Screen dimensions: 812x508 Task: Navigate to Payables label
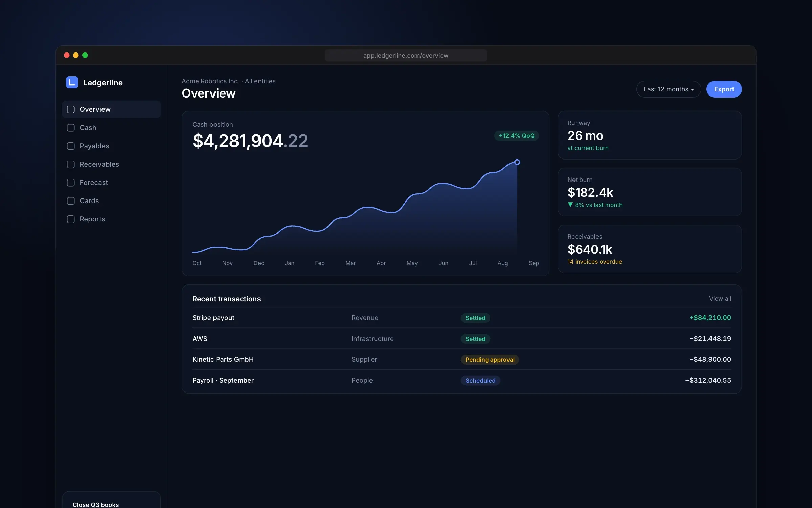coord(94,146)
